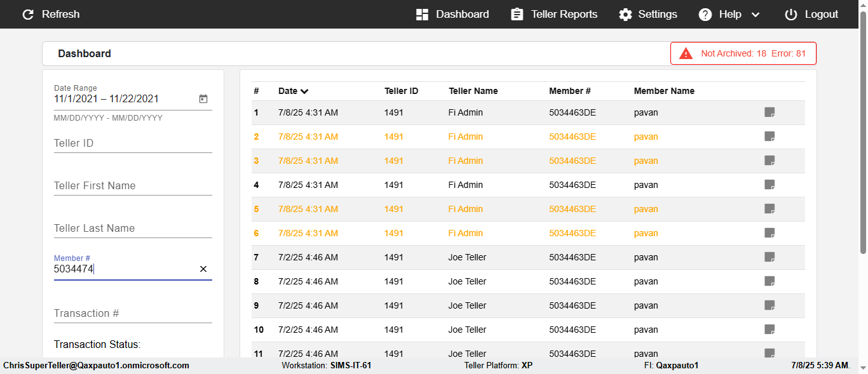Click the Refresh icon in top bar

28,15
